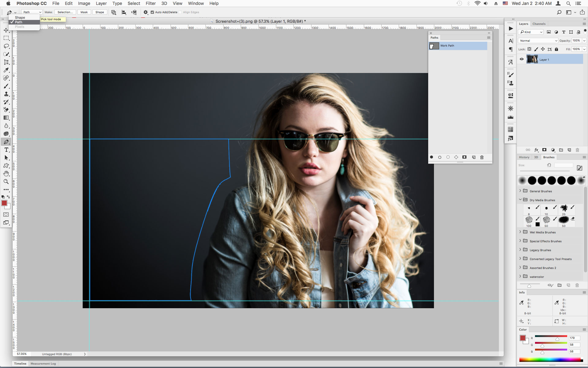Click the Selection... make button
The width and height of the screenshot is (588, 368).
65,12
